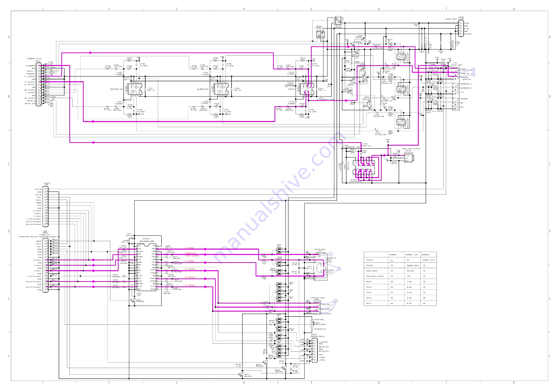Screen dimensions: 557x392
Task: Click the "SURROUND R" jack label
Action: 466,88
